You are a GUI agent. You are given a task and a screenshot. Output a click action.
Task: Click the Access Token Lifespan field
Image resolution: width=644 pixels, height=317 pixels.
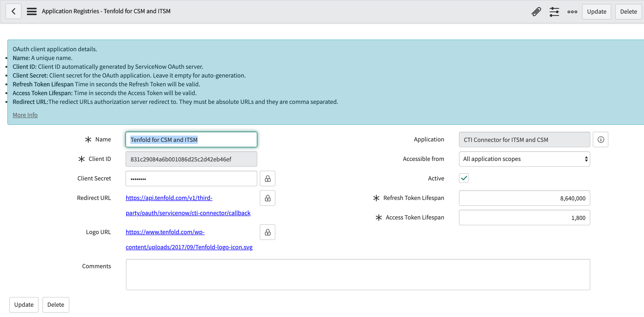tap(524, 217)
